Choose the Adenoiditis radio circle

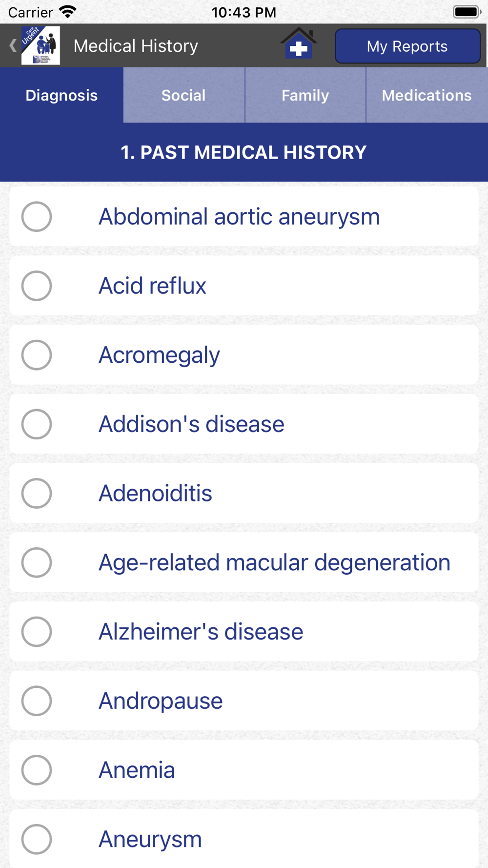37,493
